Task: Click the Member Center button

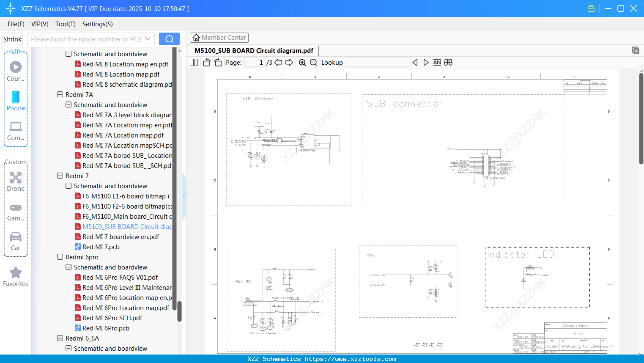Action: pos(219,37)
